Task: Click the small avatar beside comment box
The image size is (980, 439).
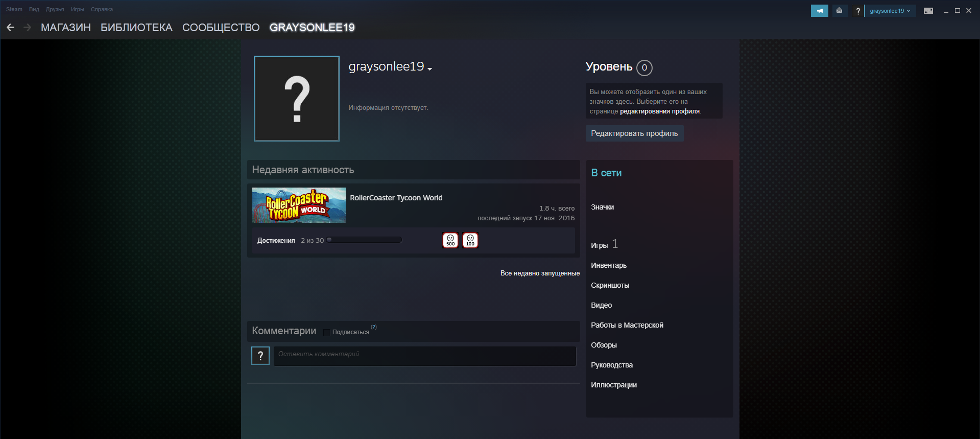Action: 260,356
